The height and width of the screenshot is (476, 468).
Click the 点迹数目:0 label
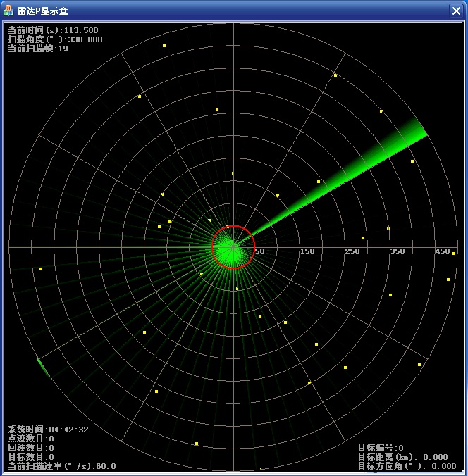coord(31,439)
